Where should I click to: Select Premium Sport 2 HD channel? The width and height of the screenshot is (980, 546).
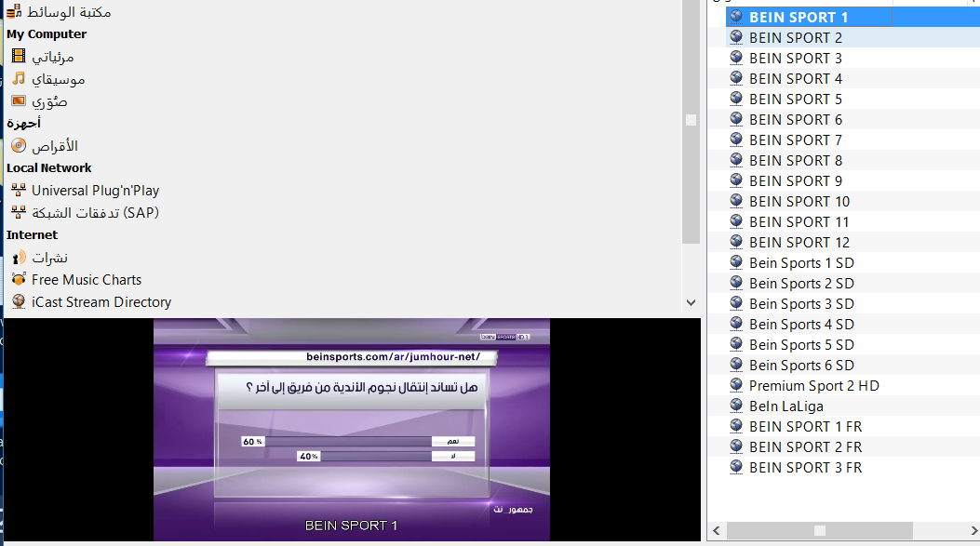coord(813,386)
